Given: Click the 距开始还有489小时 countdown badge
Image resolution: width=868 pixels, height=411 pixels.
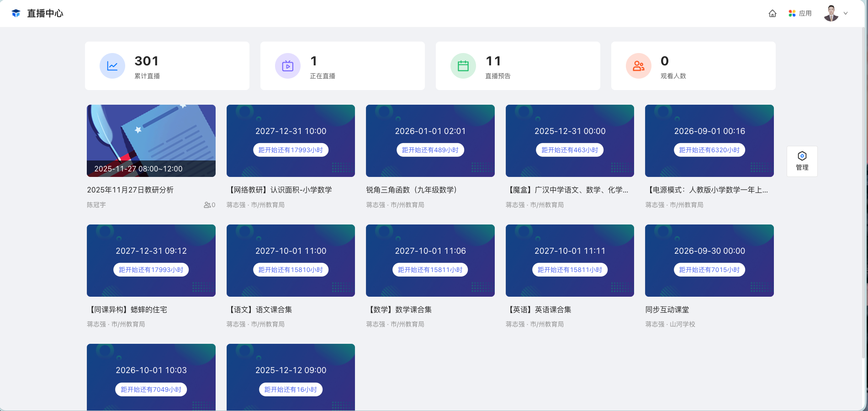Looking at the screenshot, I should coord(430,150).
